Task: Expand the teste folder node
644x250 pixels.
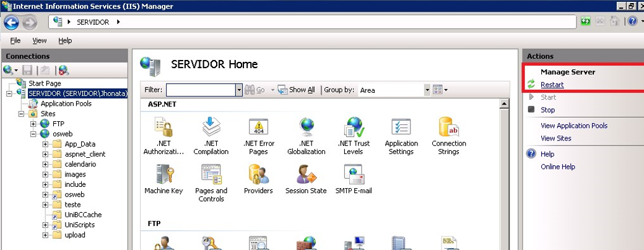Action: point(46,204)
